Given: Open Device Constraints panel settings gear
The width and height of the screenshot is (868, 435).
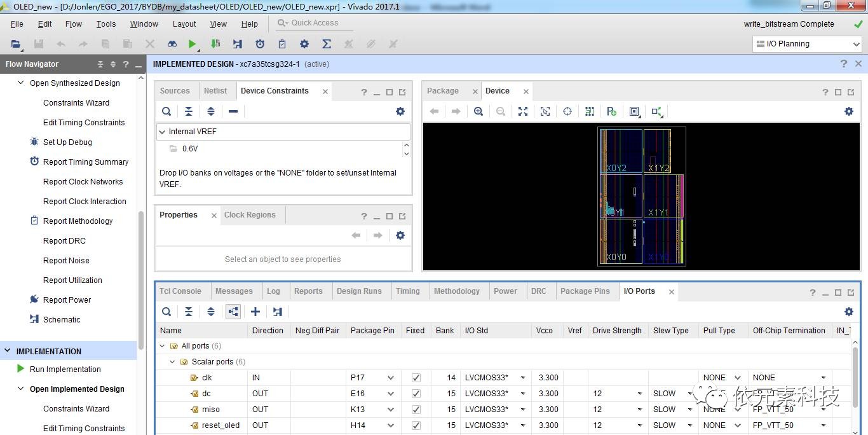Looking at the screenshot, I should click(400, 111).
